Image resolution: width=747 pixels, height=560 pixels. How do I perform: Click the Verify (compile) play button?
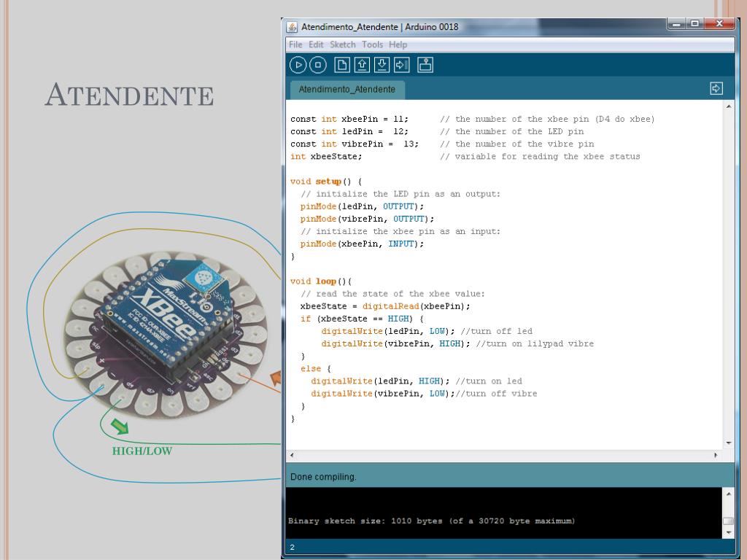pos(298,65)
